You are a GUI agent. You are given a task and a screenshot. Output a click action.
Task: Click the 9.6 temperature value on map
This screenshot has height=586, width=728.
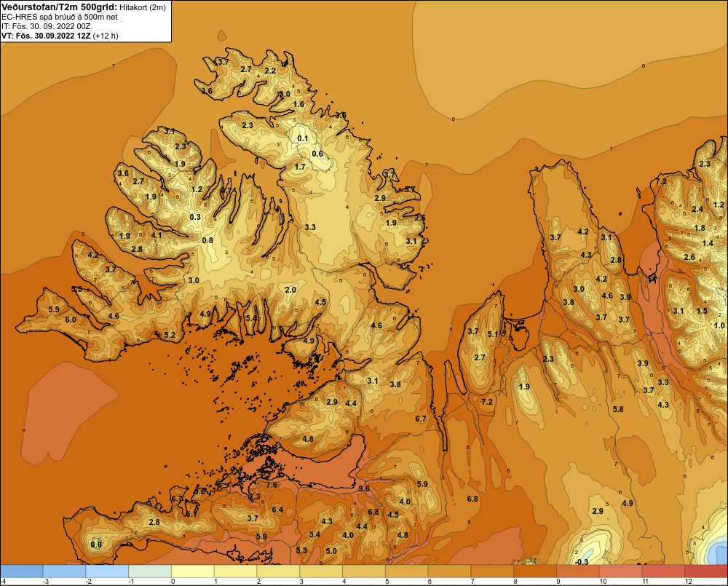365,488
